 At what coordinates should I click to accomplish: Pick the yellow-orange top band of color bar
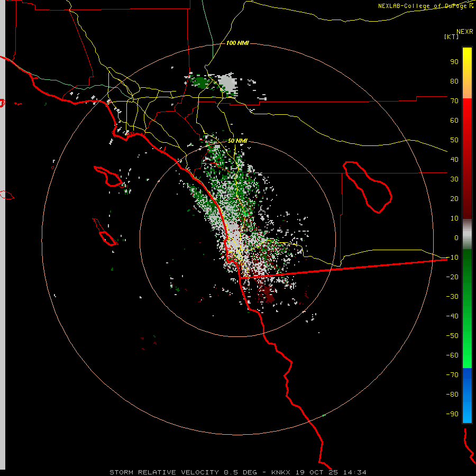467,73
